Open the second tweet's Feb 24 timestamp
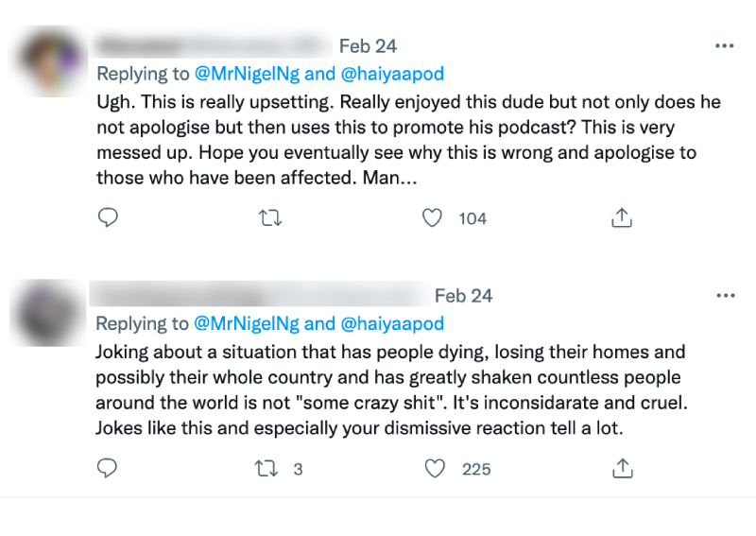Screen dimensions: 756x536 click(x=463, y=296)
